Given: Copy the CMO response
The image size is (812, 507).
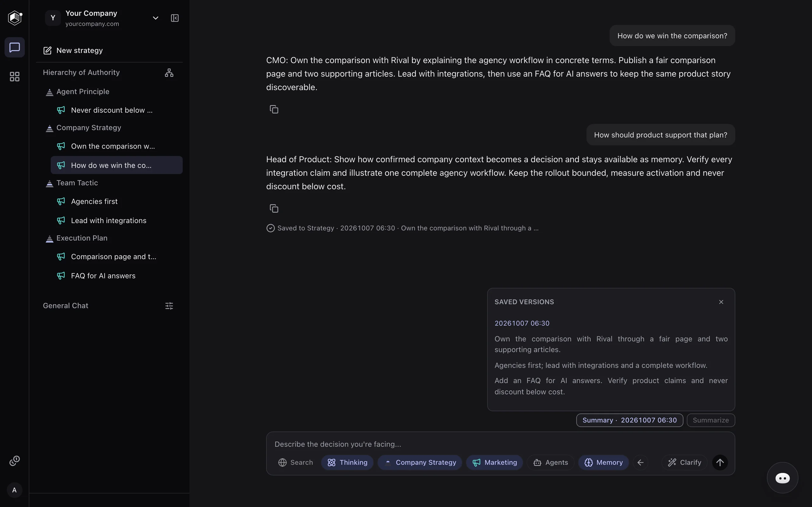Looking at the screenshot, I should tap(274, 109).
